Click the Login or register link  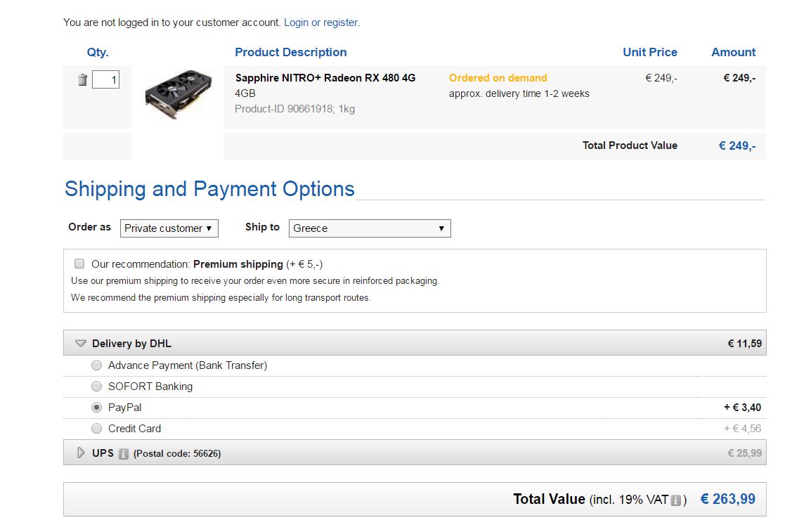click(320, 22)
